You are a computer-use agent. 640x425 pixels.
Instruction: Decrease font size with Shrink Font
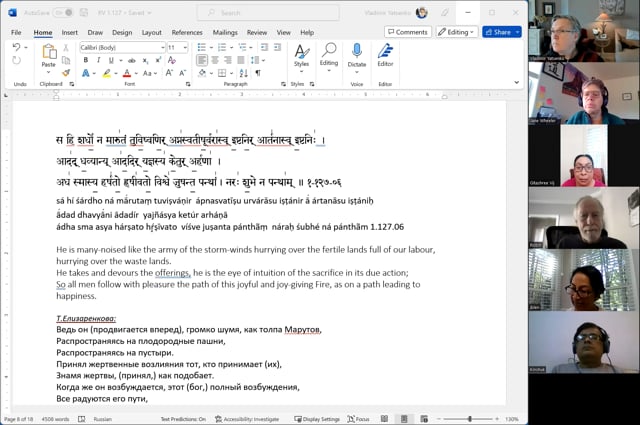pos(182,73)
